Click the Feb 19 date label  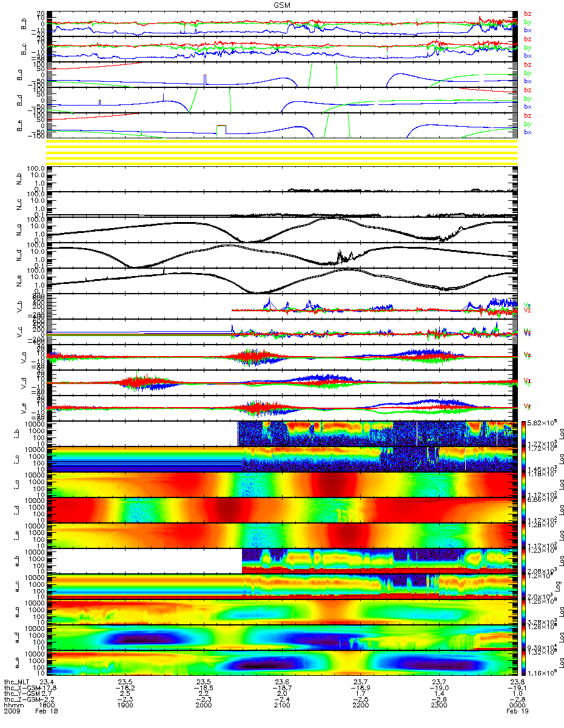[517, 712]
